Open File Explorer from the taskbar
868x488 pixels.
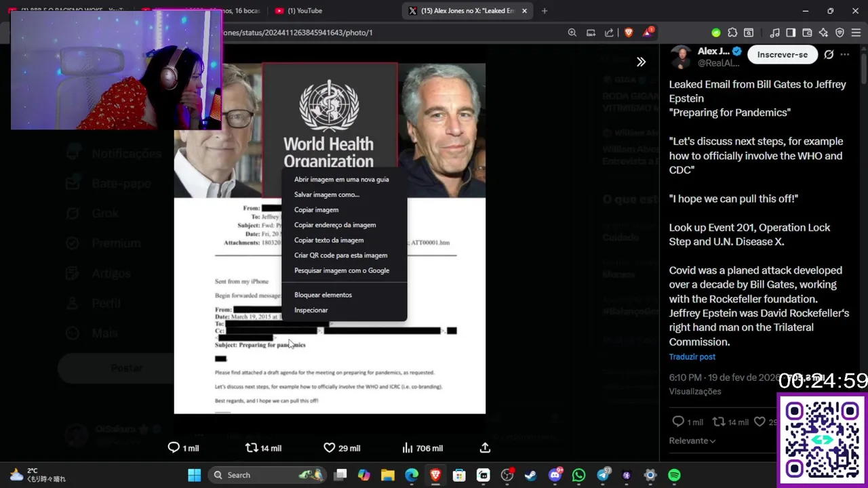(388, 475)
